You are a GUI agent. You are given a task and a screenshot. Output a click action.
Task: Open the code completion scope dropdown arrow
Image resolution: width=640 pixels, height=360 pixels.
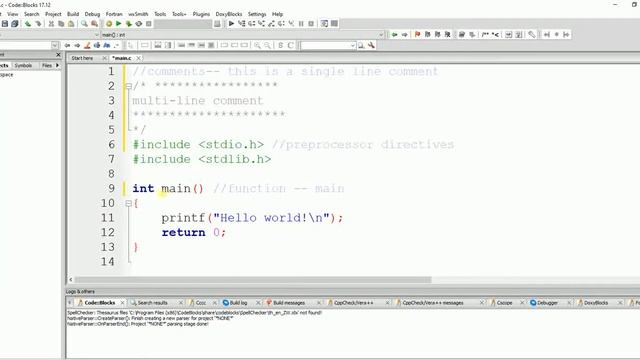click(x=97, y=35)
